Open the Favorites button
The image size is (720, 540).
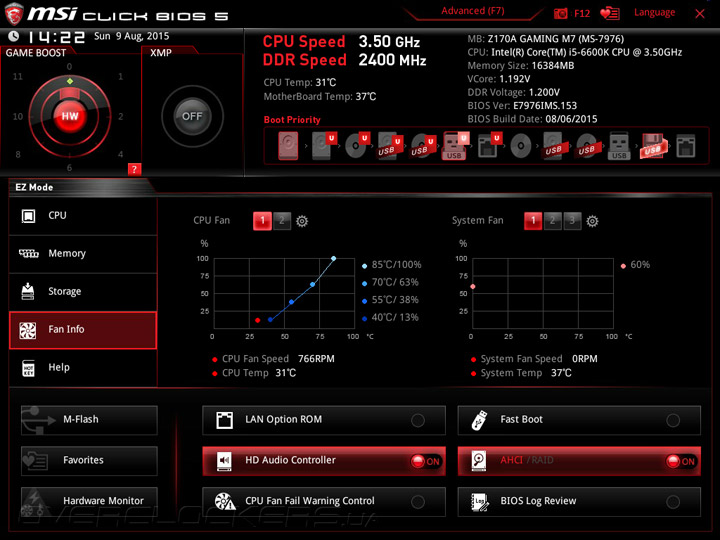90,461
